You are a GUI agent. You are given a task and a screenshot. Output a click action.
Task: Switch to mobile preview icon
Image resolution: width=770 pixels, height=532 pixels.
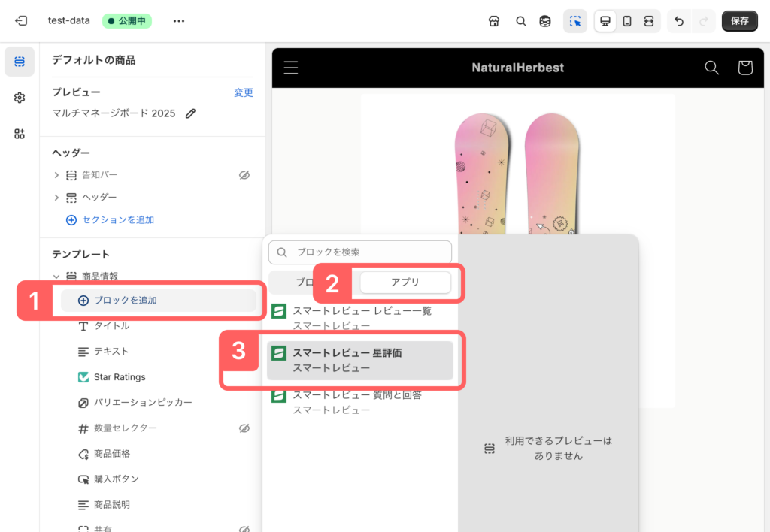point(627,21)
